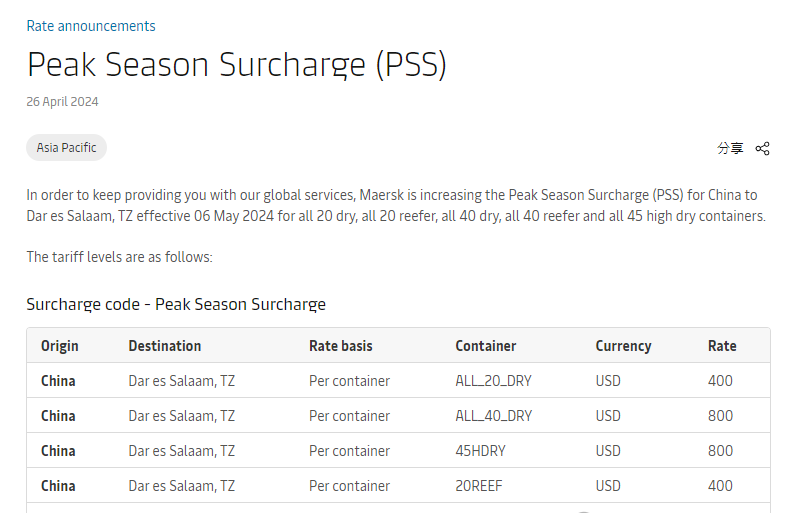Image resolution: width=793 pixels, height=513 pixels.
Task: Select the ALL_20_DRY container cell
Action: point(494,381)
